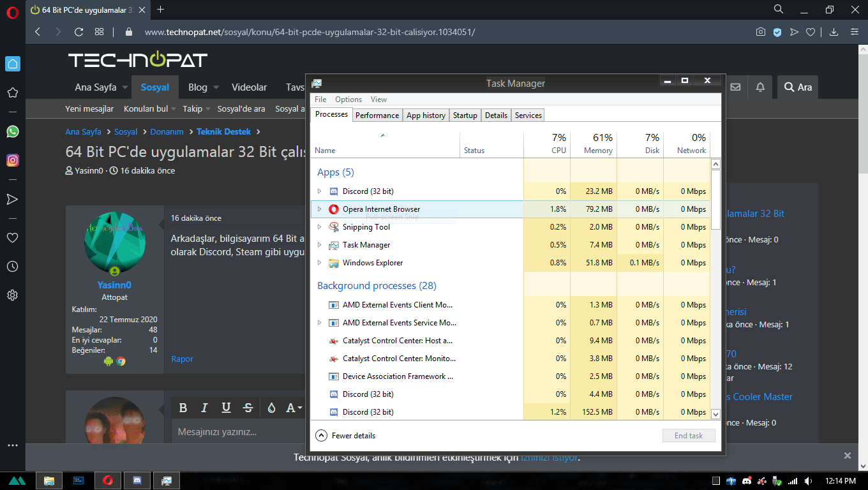The width and height of the screenshot is (868, 490).
Task: Click the End task button
Action: tap(689, 436)
